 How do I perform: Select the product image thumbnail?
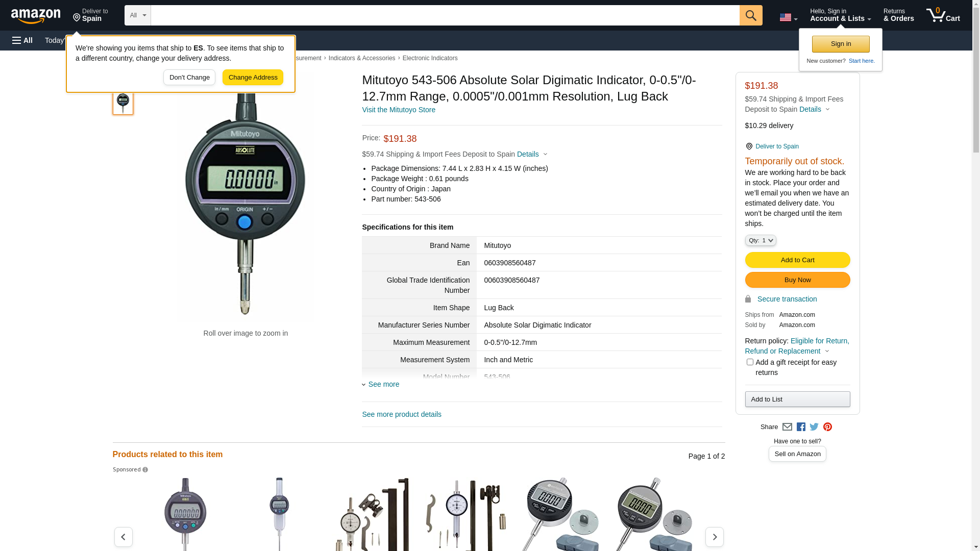(x=123, y=102)
